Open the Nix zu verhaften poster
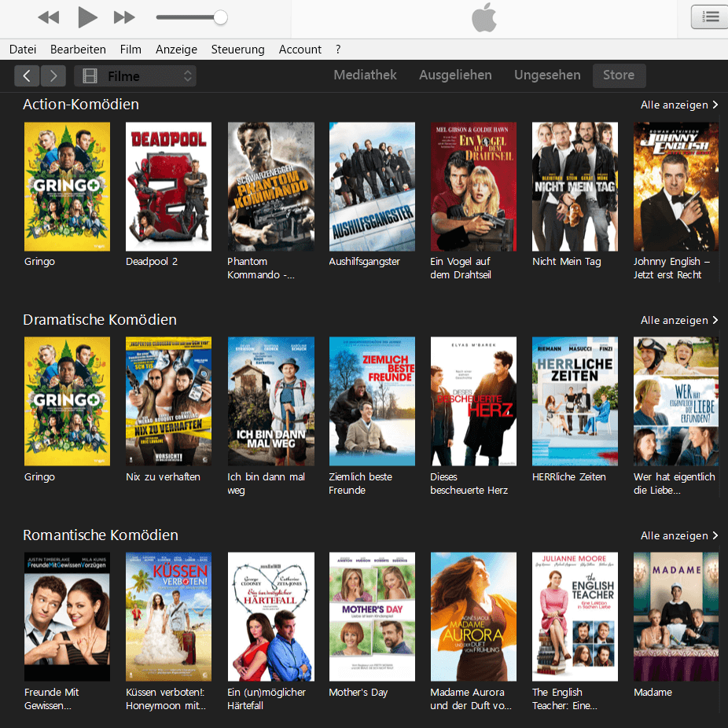The width and height of the screenshot is (728, 728). pyautogui.click(x=168, y=401)
